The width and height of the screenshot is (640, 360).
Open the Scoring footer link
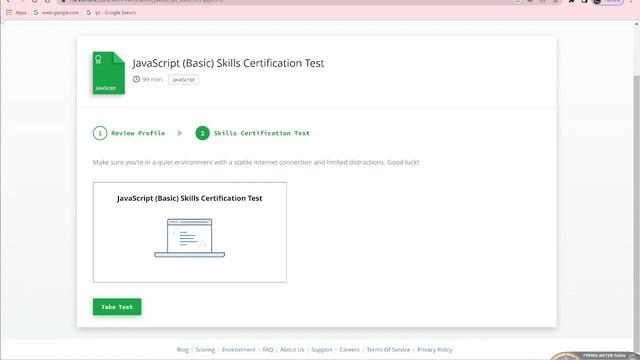coord(205,350)
